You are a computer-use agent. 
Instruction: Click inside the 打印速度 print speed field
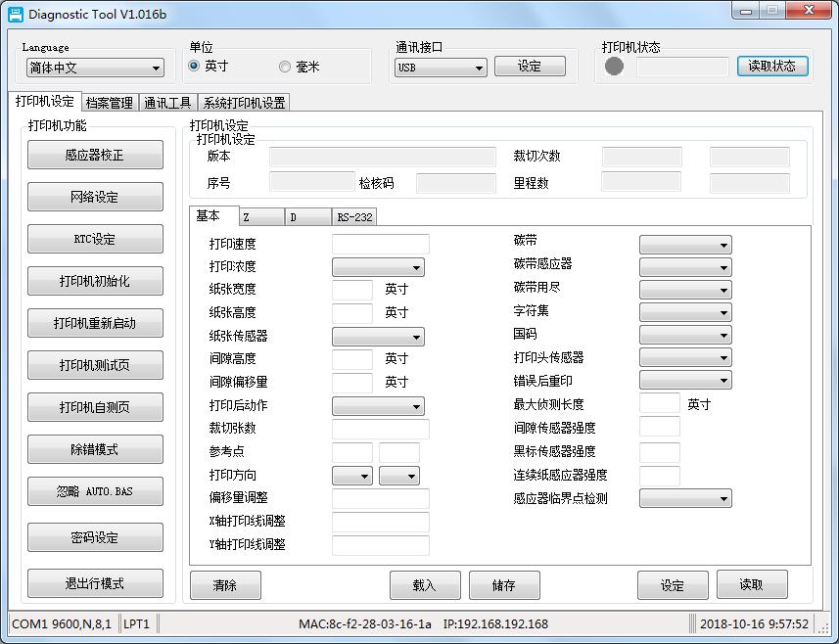click(x=377, y=243)
